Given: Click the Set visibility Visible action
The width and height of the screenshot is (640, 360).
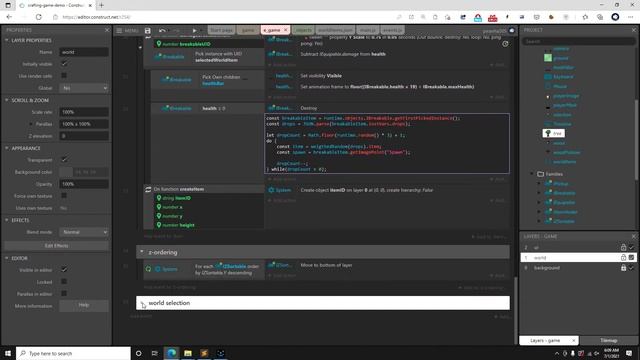Looking at the screenshot, I should pyautogui.click(x=321, y=76).
